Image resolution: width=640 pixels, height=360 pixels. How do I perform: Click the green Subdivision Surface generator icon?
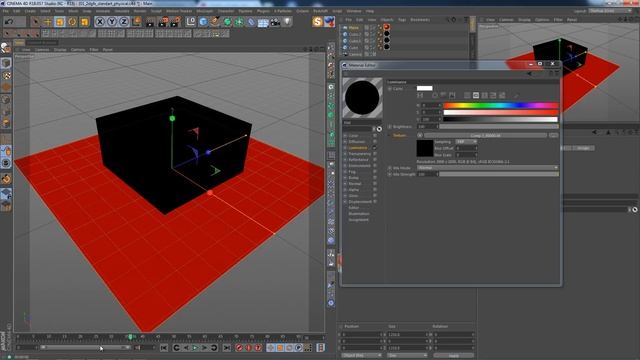(x=227, y=22)
